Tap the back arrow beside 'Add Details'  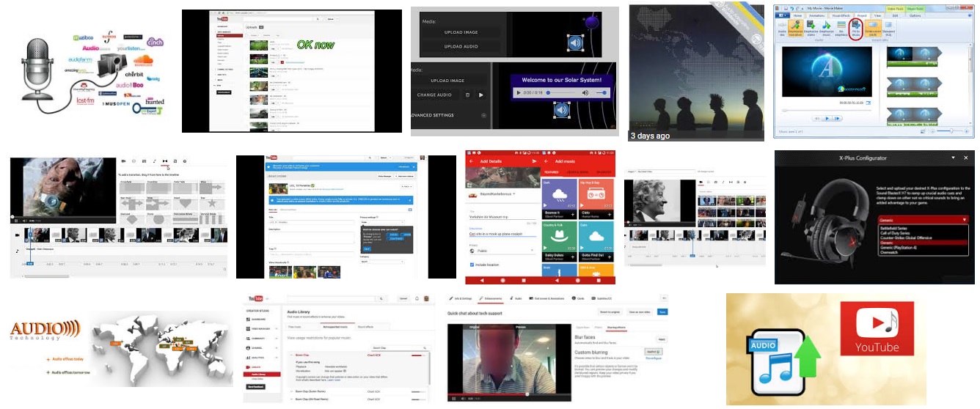pos(472,161)
